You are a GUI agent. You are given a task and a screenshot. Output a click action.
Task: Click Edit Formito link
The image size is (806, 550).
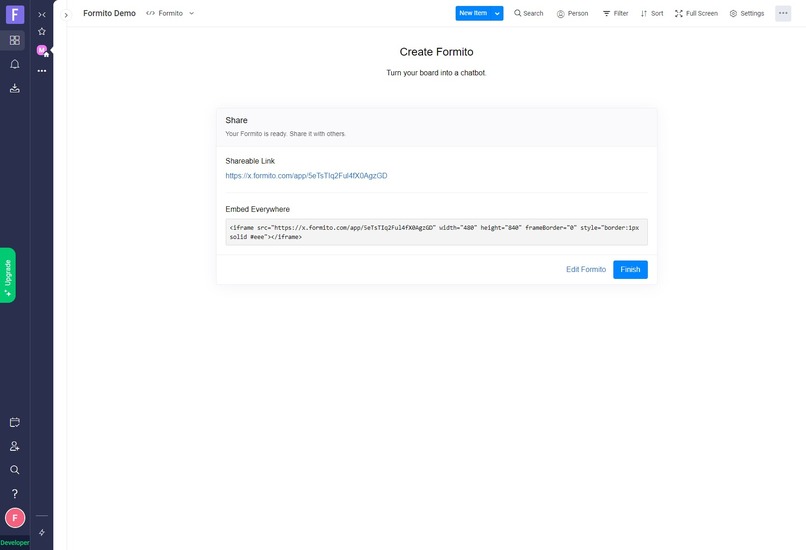586,269
